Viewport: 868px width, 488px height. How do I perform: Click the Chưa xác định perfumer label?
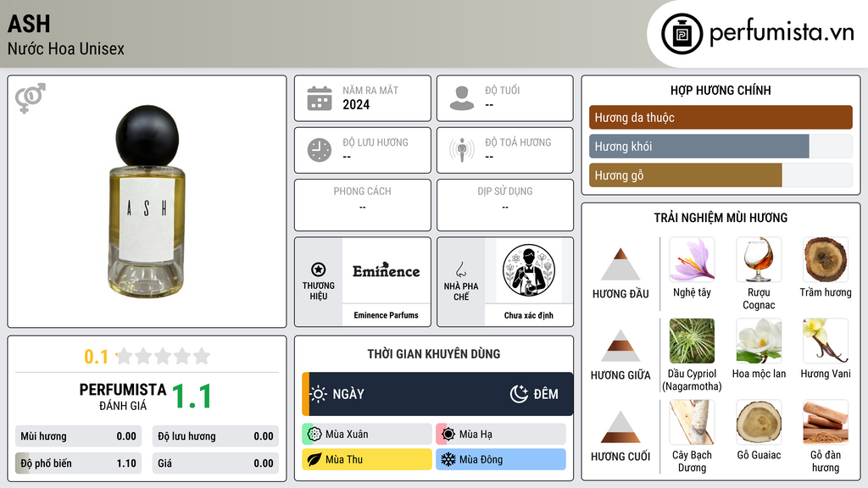529,315
